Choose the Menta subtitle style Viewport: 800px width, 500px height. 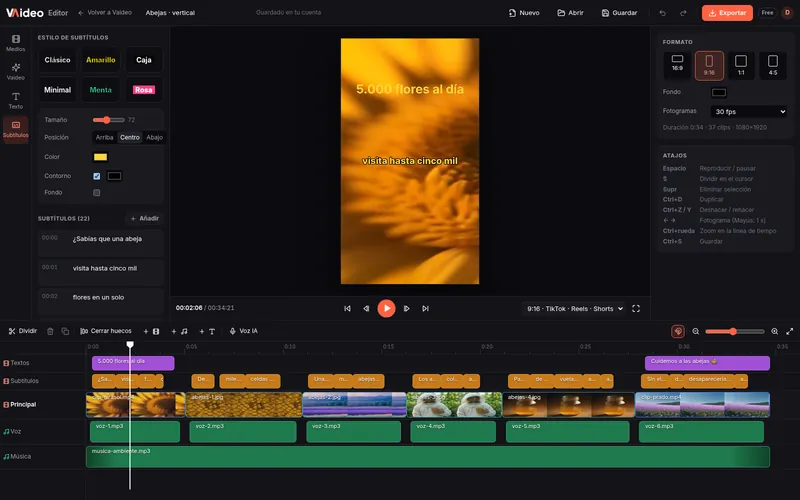coord(101,90)
